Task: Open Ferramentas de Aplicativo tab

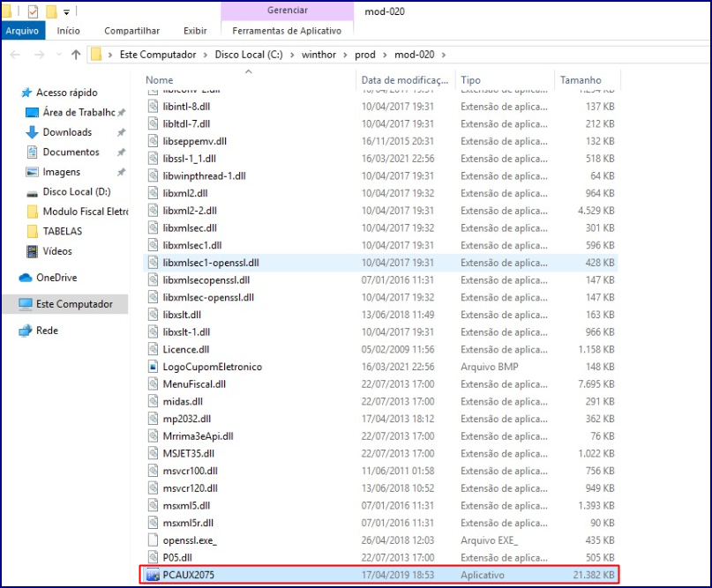Action: pos(287,30)
